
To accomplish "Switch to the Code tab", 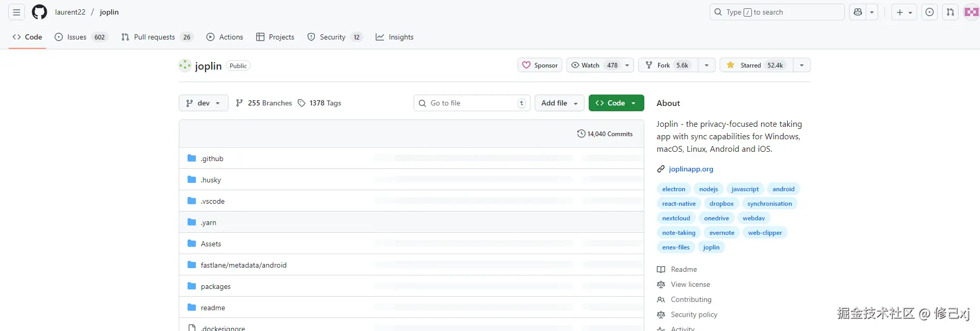I will coord(27,37).
